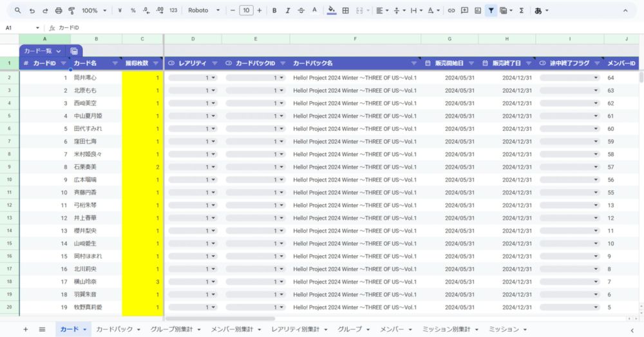Image resolution: width=644 pixels, height=337 pixels.
Task: Switch to the レアリティ別集計 sheet tab
Action: (296, 329)
